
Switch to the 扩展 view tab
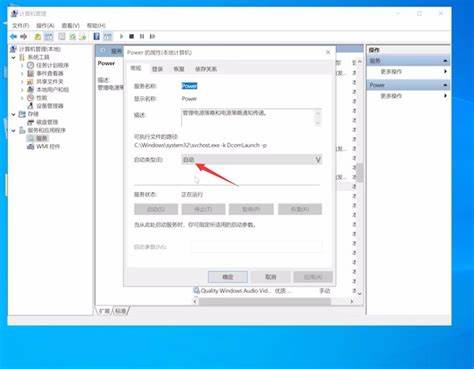[x=104, y=311]
